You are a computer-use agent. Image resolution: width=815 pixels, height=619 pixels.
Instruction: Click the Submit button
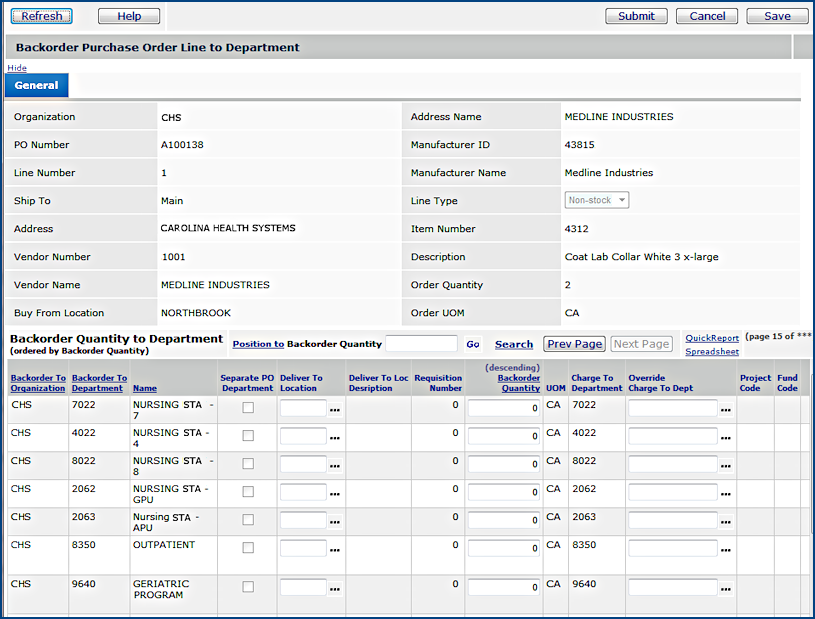636,16
